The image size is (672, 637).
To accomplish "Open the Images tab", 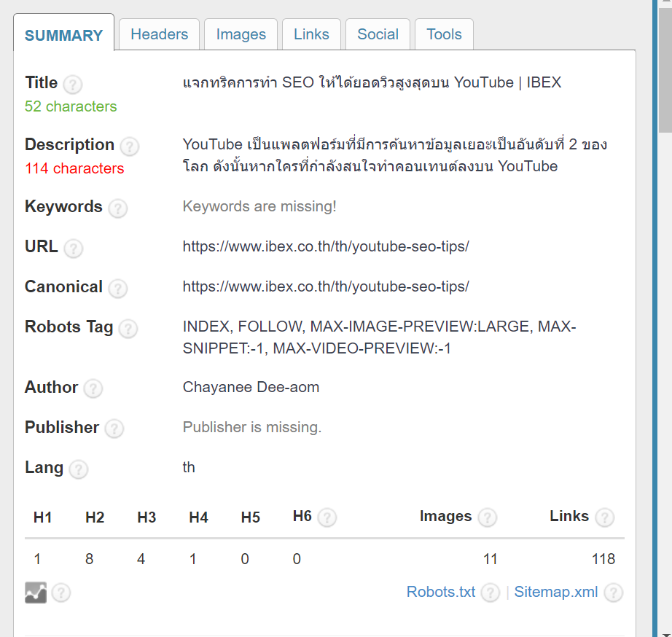I will 241,34.
